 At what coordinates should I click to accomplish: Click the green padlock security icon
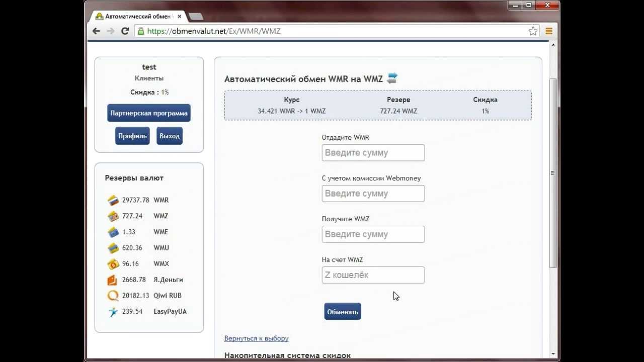click(x=141, y=31)
